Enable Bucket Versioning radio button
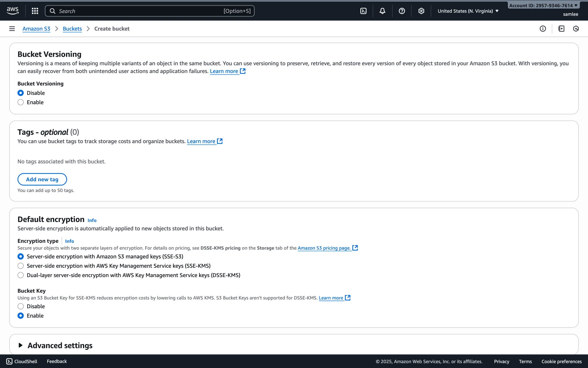 pos(21,102)
